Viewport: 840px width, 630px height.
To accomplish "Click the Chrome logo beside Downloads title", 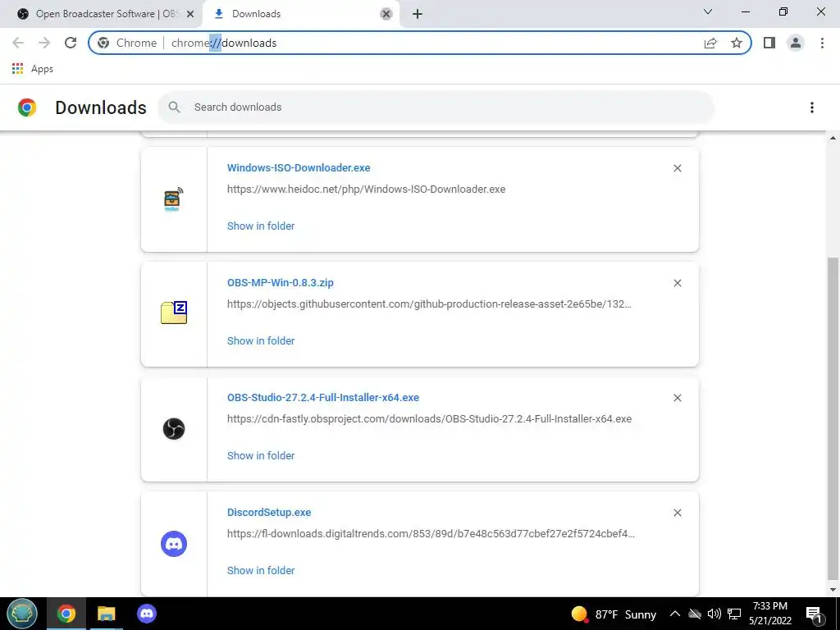I will (27, 107).
